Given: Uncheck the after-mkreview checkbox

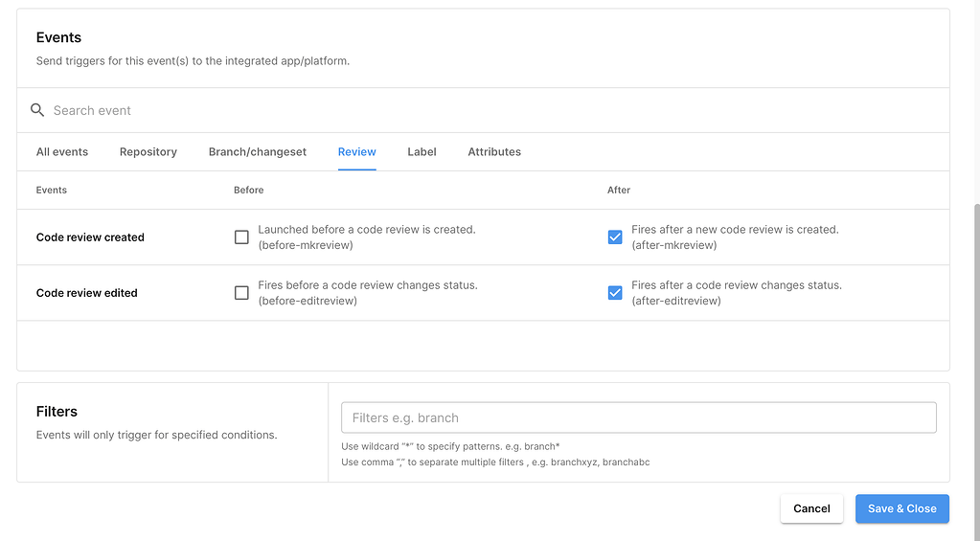Looking at the screenshot, I should [x=615, y=237].
